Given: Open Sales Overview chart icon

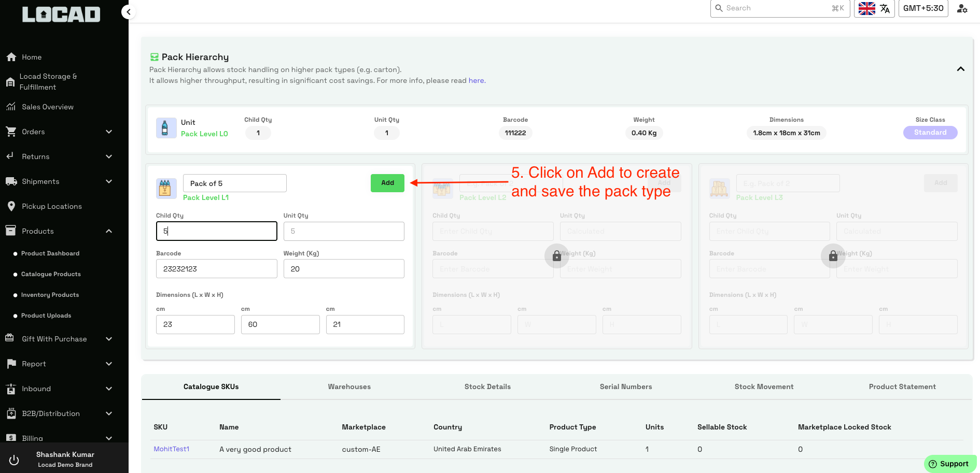Looking at the screenshot, I should pyautogui.click(x=11, y=107).
